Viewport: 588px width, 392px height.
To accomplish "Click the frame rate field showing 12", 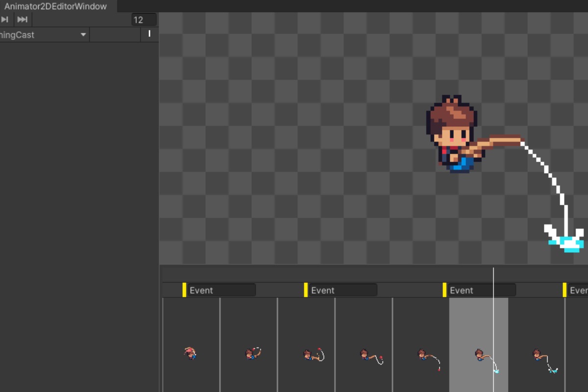I will point(144,20).
